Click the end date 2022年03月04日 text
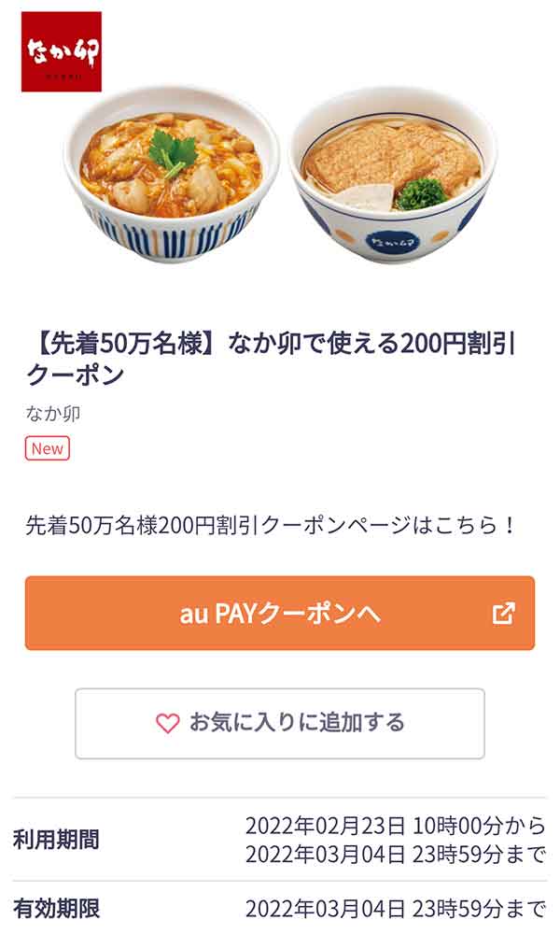 (308, 852)
